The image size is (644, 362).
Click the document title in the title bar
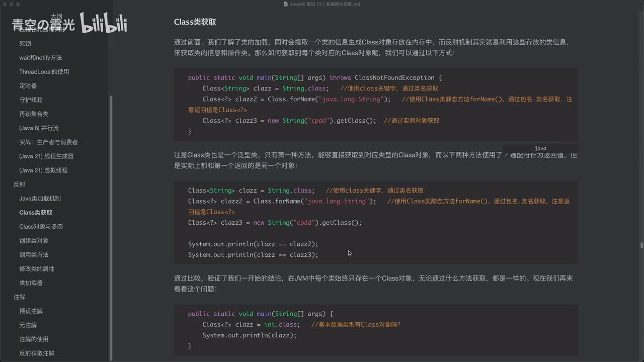coord(325,4)
